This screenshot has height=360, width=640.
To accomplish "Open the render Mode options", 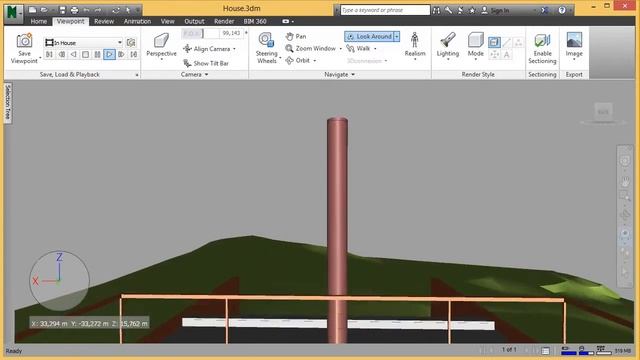I will point(476,46).
